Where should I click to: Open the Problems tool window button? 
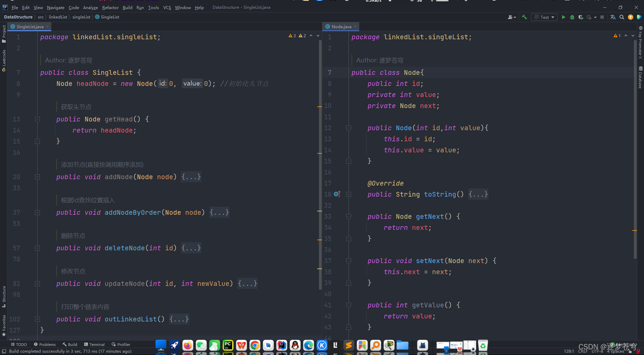coord(45,345)
